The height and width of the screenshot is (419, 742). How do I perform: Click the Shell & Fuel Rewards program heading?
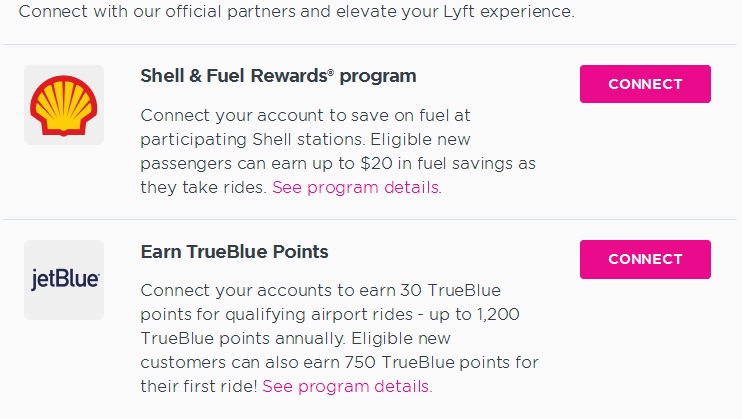point(278,76)
